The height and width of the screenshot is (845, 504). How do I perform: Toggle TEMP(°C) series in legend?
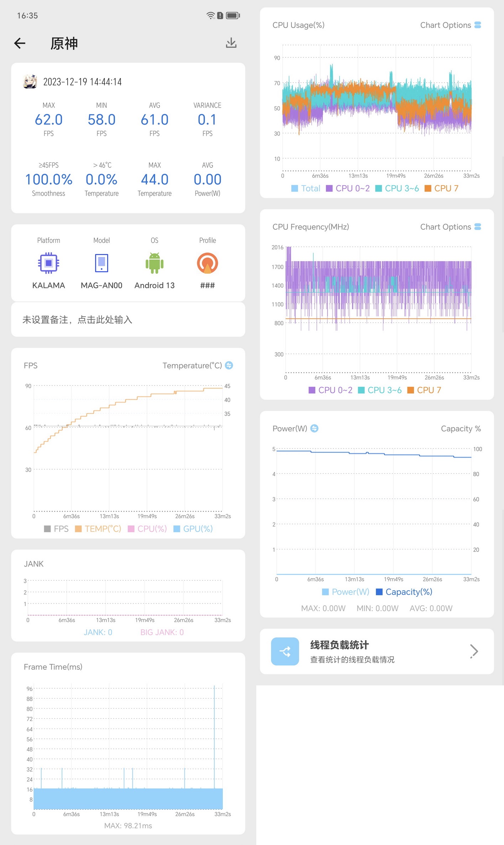pyautogui.click(x=98, y=529)
